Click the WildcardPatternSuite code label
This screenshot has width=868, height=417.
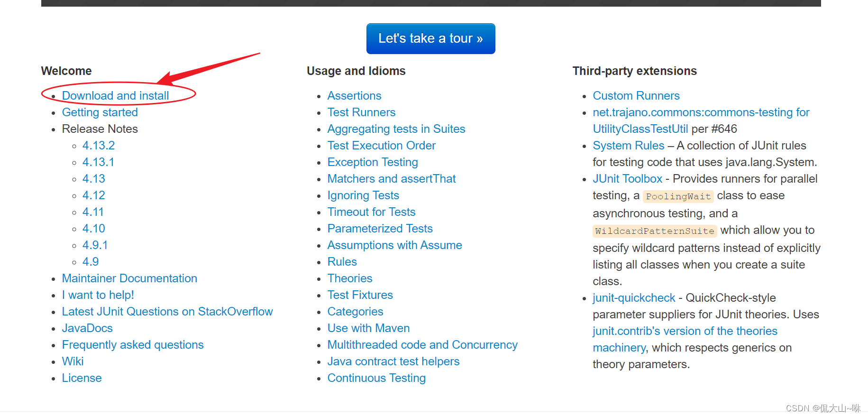tap(655, 231)
